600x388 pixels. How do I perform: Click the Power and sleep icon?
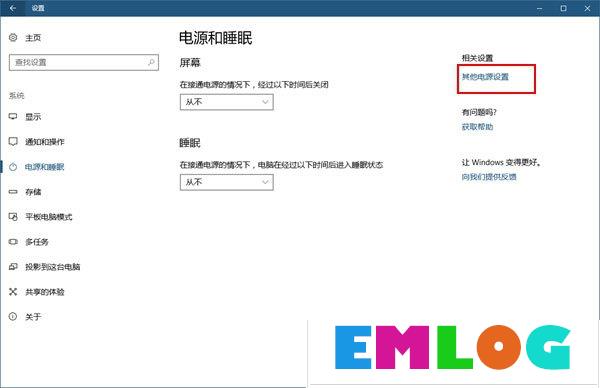pyautogui.click(x=13, y=167)
